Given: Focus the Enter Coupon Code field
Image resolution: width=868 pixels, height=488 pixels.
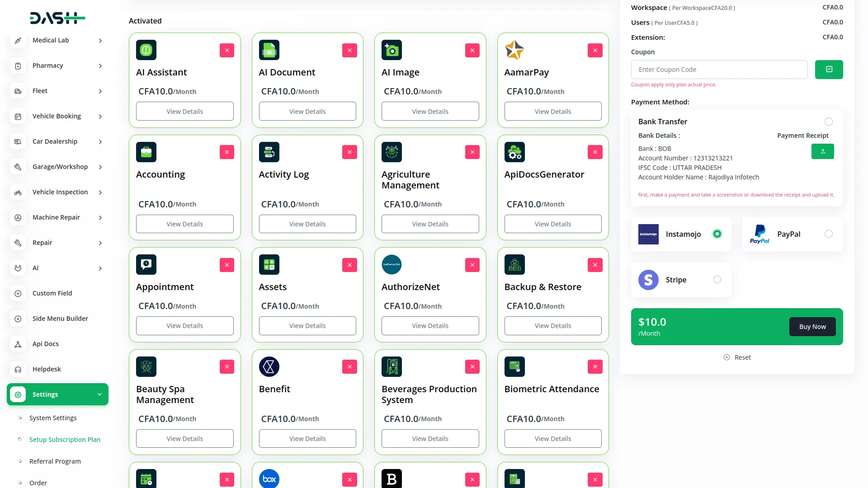Looking at the screenshot, I should pyautogui.click(x=719, y=70).
